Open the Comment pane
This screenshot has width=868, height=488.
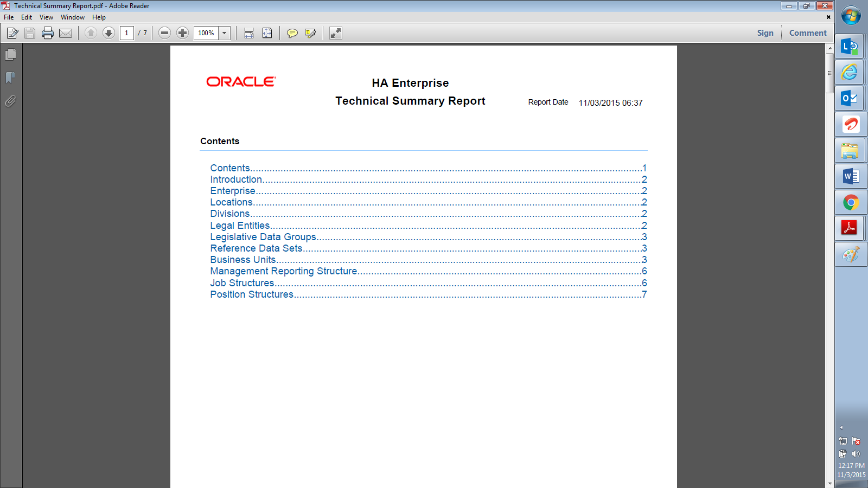(x=808, y=33)
